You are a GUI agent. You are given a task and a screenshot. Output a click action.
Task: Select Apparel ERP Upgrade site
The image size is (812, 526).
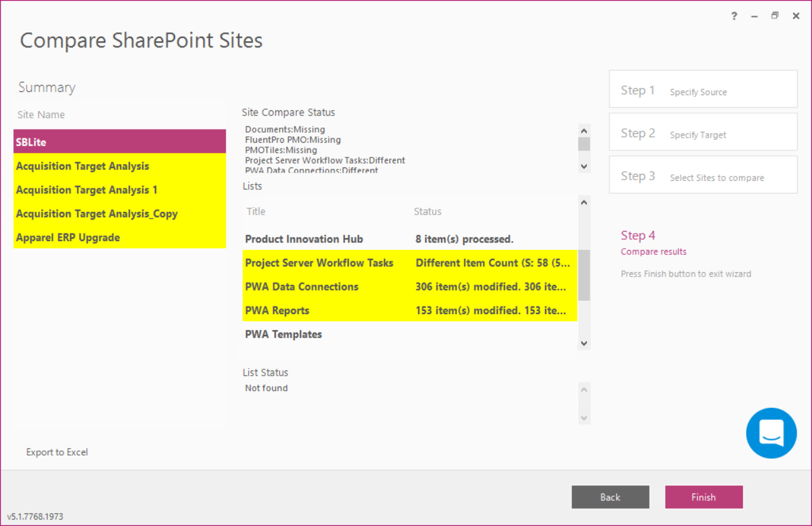click(119, 237)
